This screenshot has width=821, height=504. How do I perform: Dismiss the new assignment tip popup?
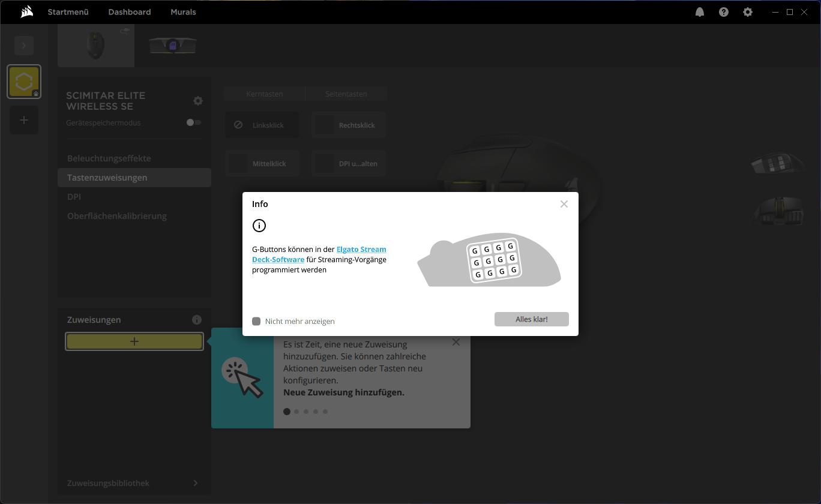(456, 342)
